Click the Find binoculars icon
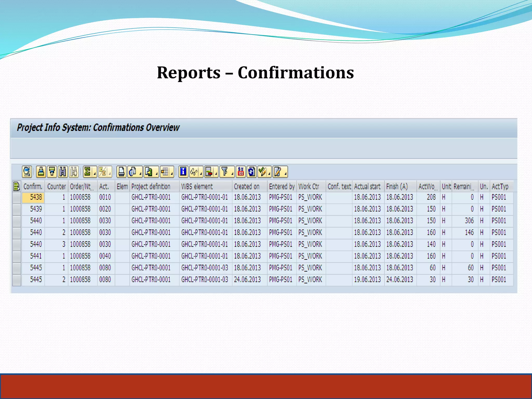The height and width of the screenshot is (399, 532). 63,172
